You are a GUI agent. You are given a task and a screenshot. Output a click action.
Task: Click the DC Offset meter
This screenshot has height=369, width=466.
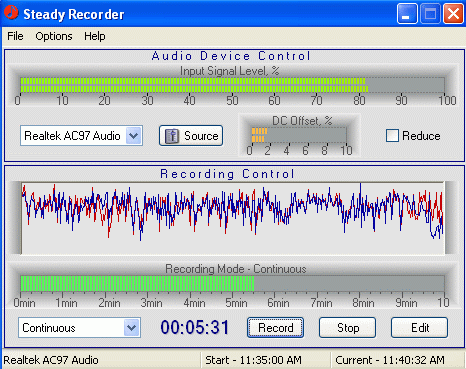click(299, 135)
